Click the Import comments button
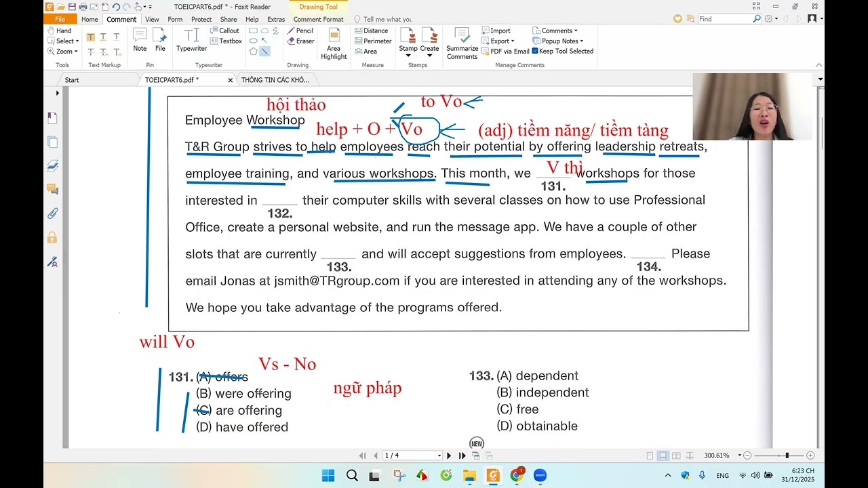 pyautogui.click(x=496, y=30)
